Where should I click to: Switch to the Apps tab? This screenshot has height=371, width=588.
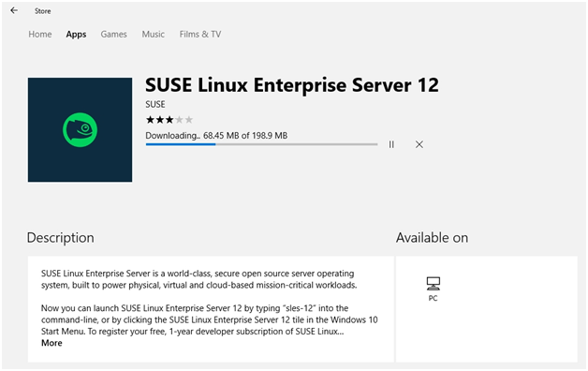pos(76,35)
